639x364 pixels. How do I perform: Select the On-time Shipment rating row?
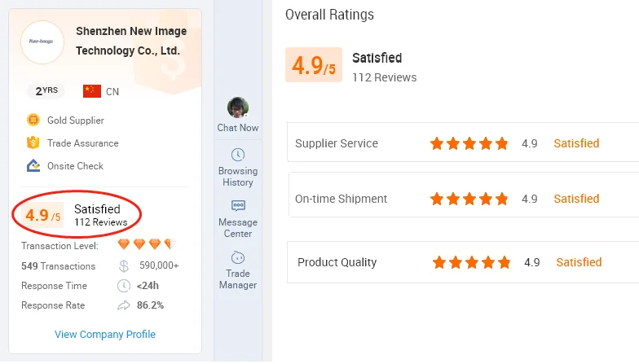463,199
